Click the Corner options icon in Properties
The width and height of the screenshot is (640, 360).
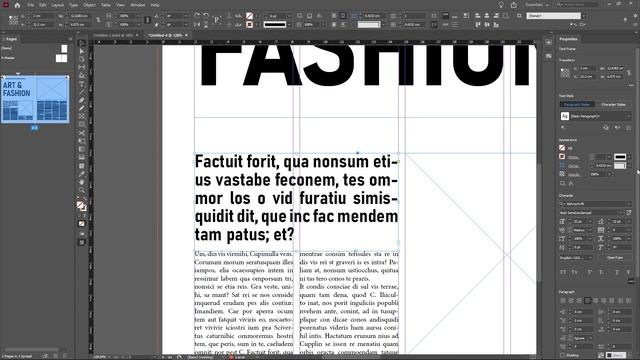click(x=562, y=165)
